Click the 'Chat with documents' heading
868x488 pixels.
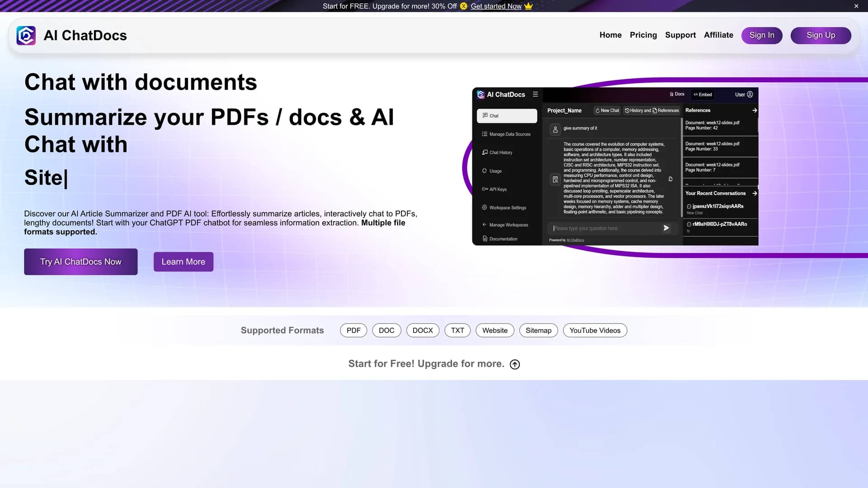tap(141, 82)
